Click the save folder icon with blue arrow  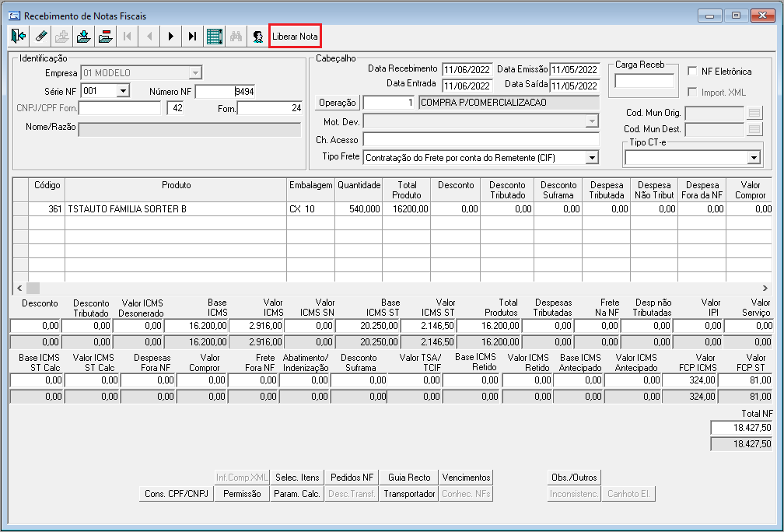pos(85,36)
